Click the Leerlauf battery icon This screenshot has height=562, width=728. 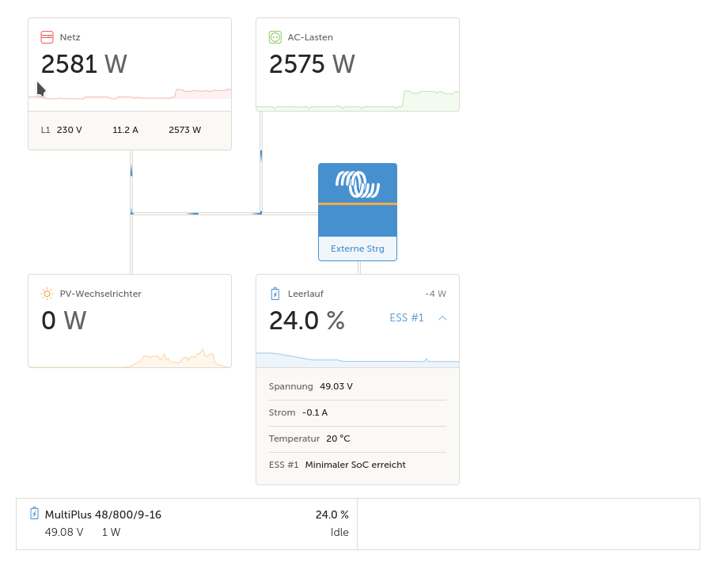click(x=275, y=294)
